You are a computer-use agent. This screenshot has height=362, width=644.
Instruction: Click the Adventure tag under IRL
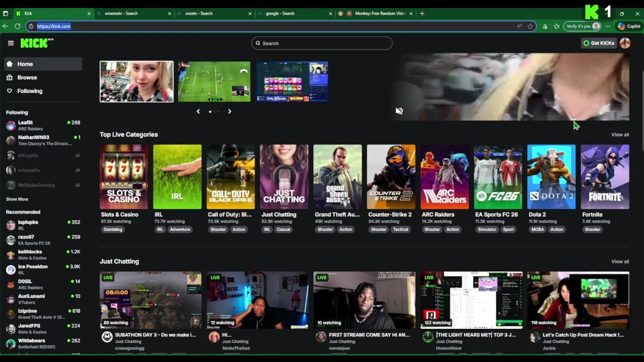[x=180, y=229]
